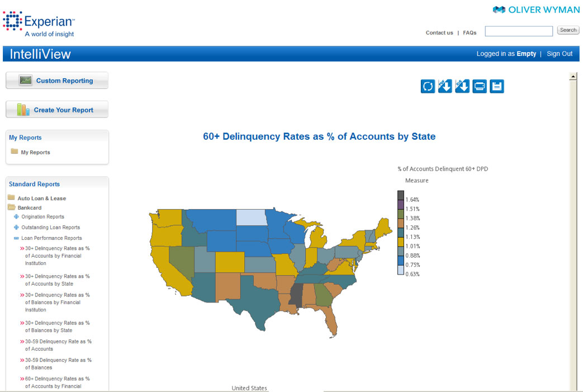Click into the search text field
The width and height of the screenshot is (583, 392).
[519, 31]
